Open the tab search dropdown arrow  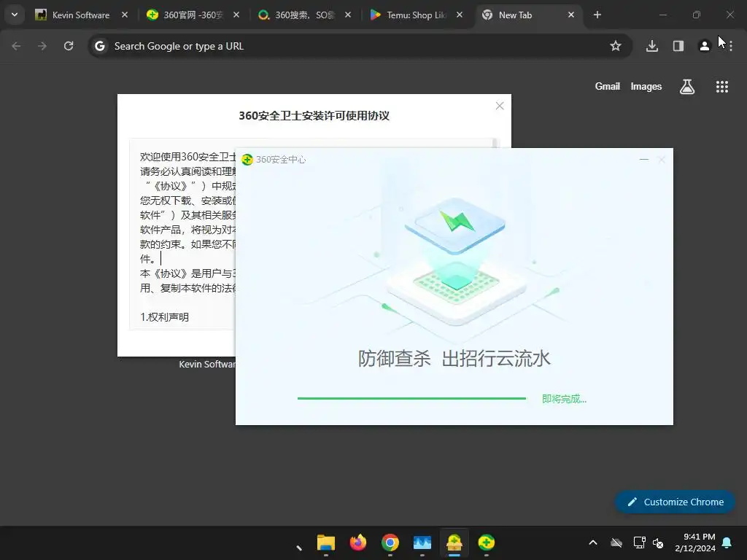click(15, 15)
